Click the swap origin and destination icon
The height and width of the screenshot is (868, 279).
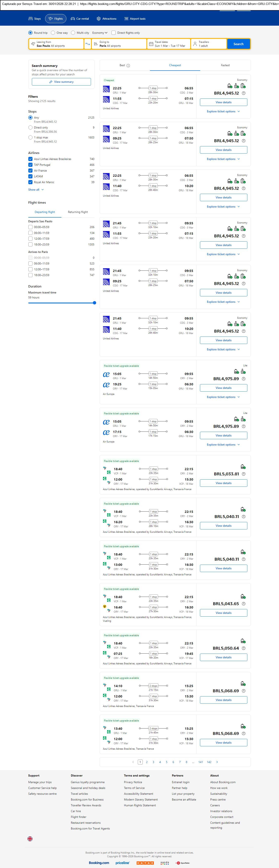(87, 44)
